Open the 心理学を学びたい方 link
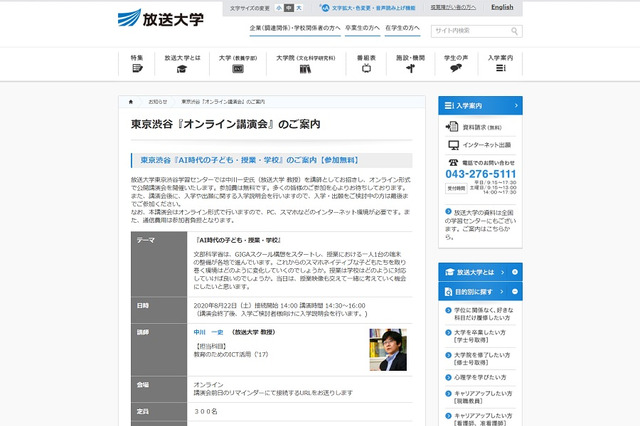 (480, 377)
